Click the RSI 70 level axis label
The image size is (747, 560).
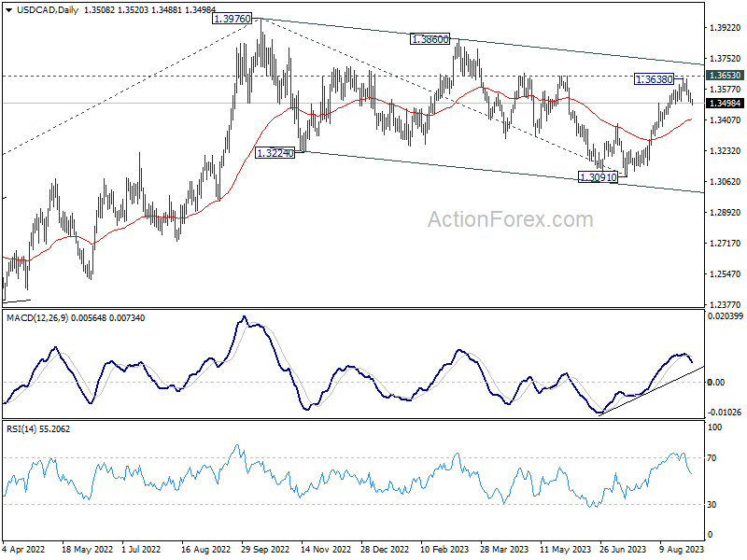[712, 458]
